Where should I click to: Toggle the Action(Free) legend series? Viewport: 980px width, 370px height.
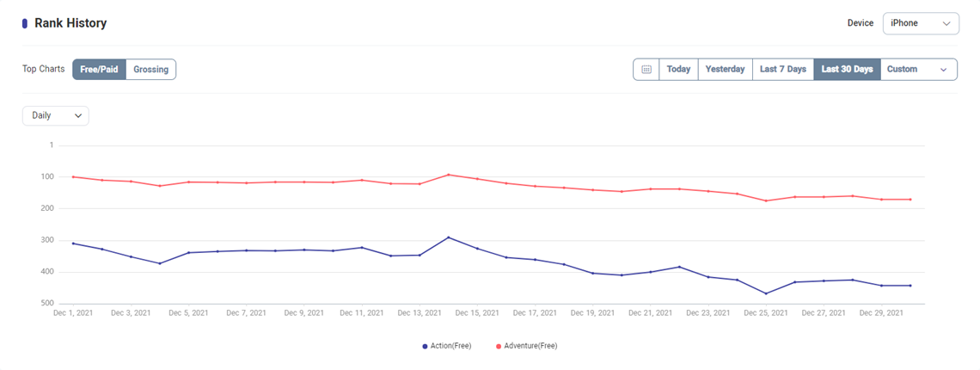pos(450,346)
